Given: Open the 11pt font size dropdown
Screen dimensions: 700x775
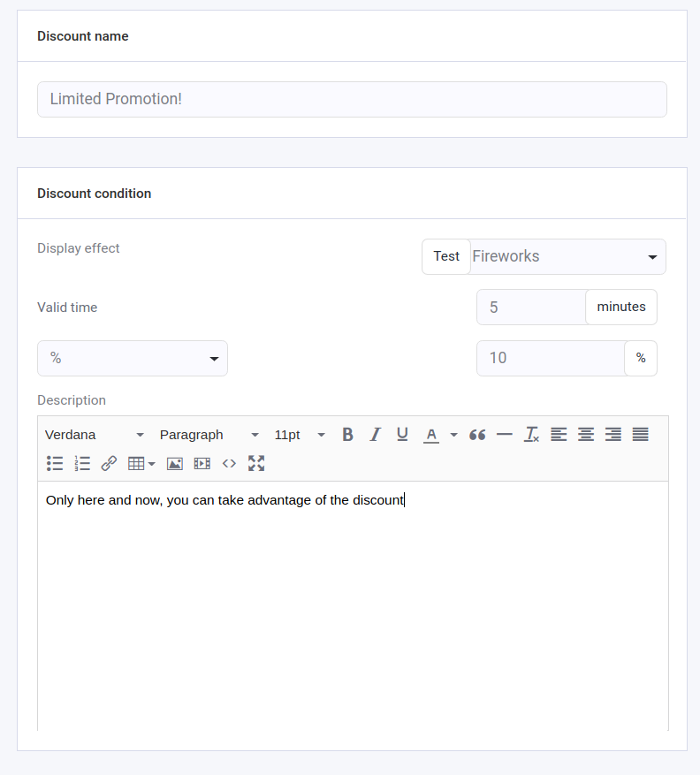Looking at the screenshot, I should (300, 435).
